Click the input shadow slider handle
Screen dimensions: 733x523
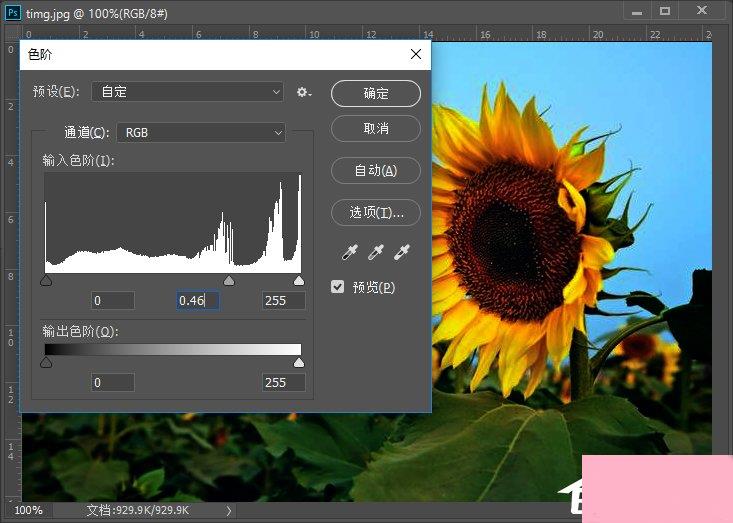coord(46,280)
